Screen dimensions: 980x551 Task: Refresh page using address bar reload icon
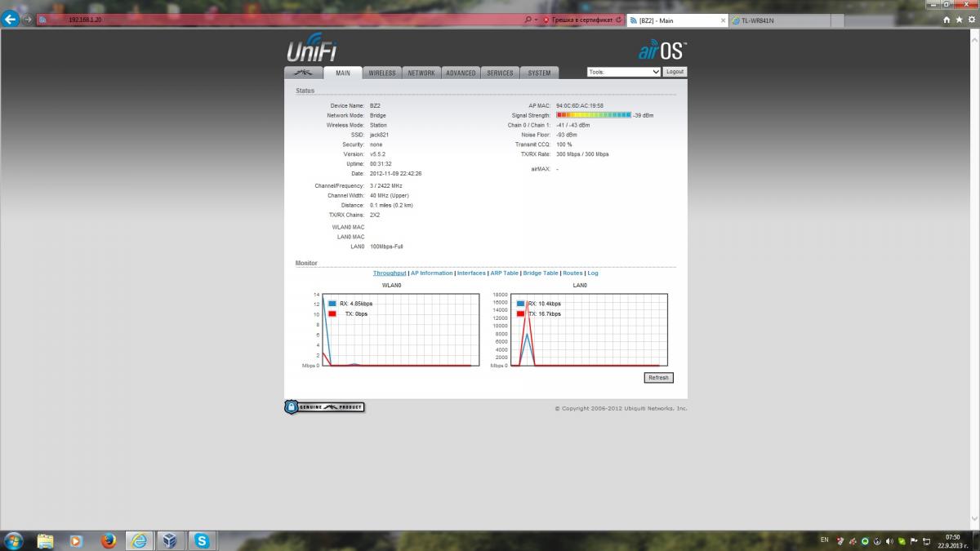click(x=618, y=20)
